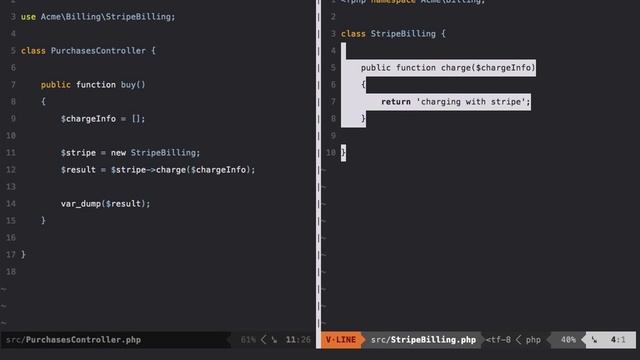Click 'class StripeBilling {' in right pane

click(x=393, y=33)
